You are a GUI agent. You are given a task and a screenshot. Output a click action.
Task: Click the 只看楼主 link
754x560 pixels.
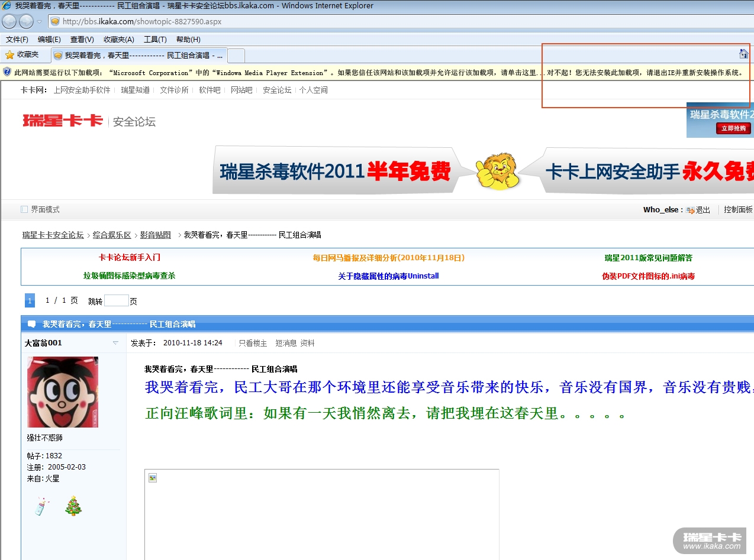point(253,343)
